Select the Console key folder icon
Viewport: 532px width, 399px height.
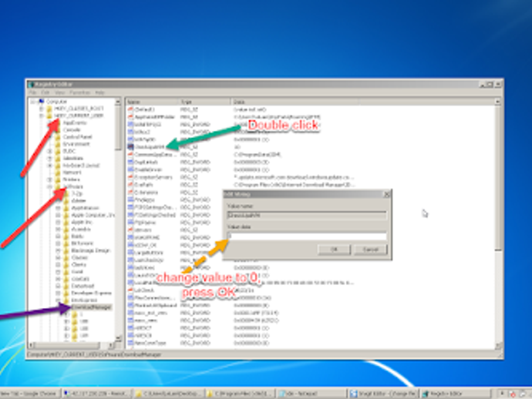pos(58,130)
